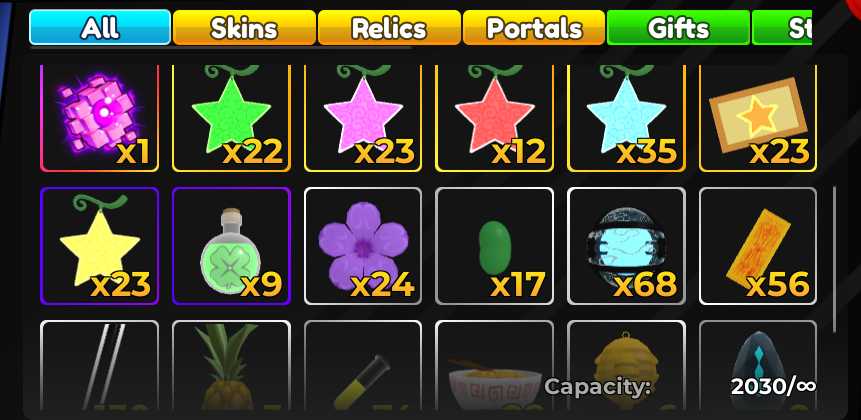861x420 pixels.
Task: Open the Skins tab
Action: (x=244, y=27)
